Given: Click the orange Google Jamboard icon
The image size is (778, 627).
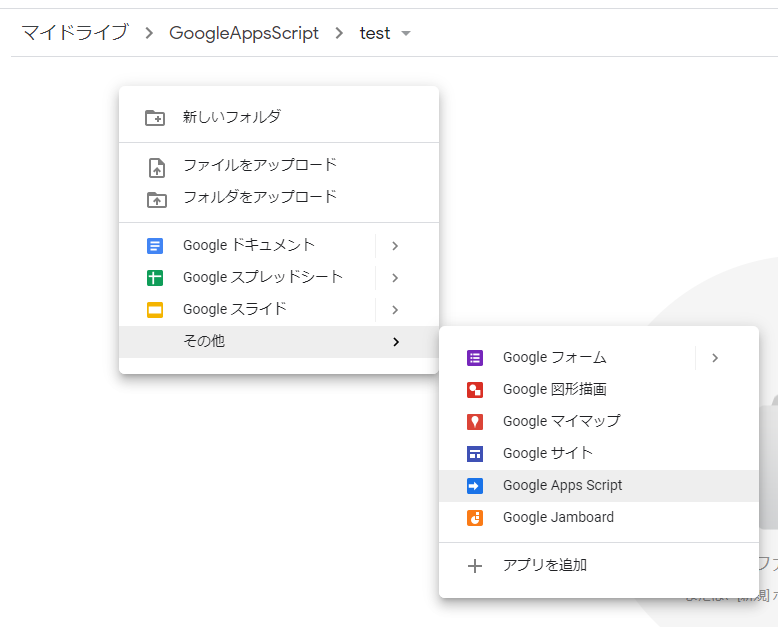Looking at the screenshot, I should click(x=475, y=518).
